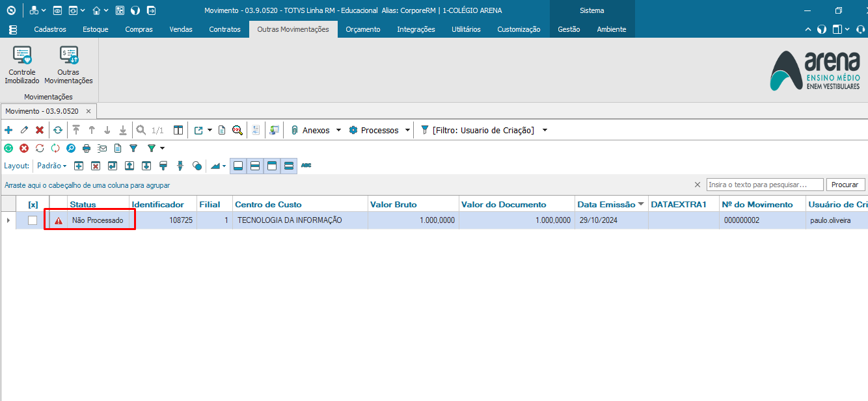Select the add new record plus icon
Viewport: 868px width, 401px height.
[8, 130]
